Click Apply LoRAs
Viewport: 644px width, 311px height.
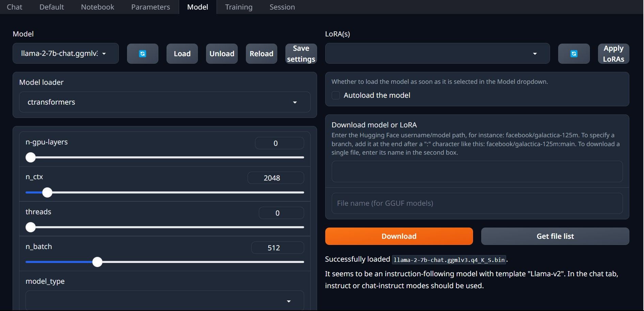[x=613, y=53]
